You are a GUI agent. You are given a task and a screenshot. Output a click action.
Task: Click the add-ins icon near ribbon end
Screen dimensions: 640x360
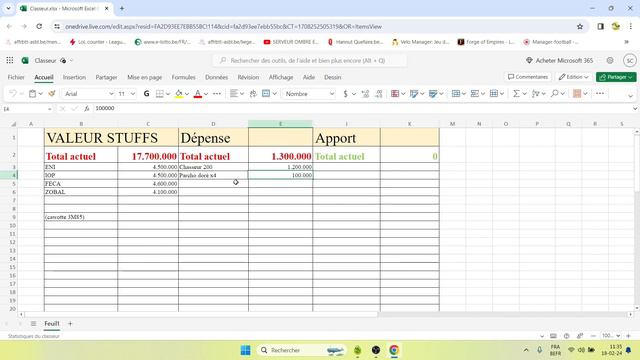pos(577,94)
